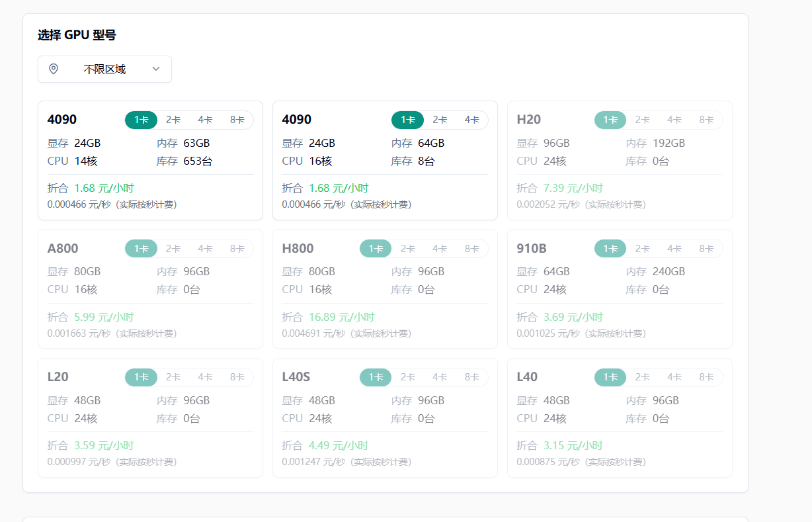Select 8卡 for the H20 GPU
This screenshot has width=812, height=522.
(x=707, y=120)
